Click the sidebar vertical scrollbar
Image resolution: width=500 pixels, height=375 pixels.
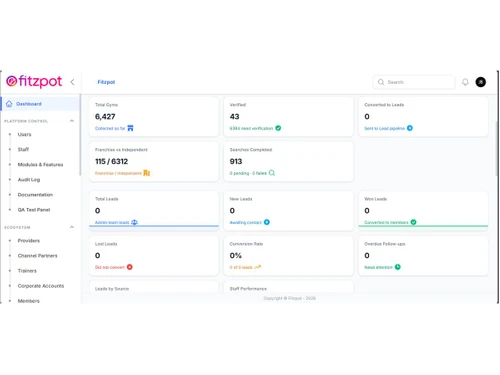point(80,135)
